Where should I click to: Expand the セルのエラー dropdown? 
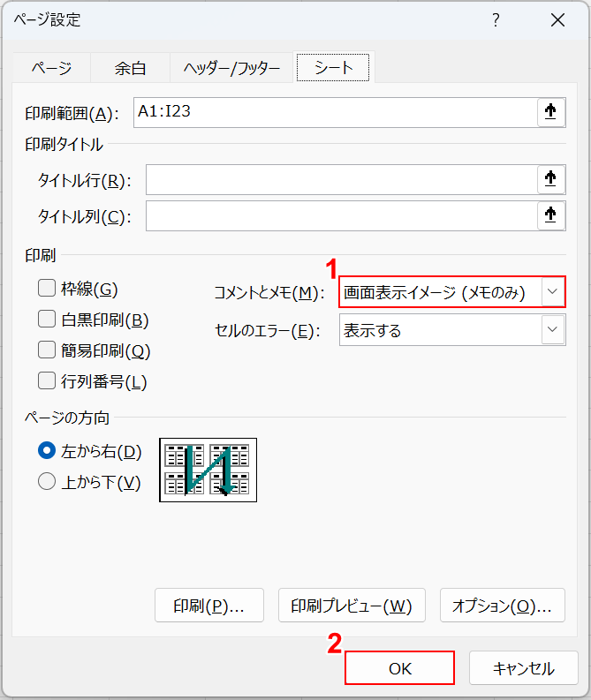tap(553, 330)
